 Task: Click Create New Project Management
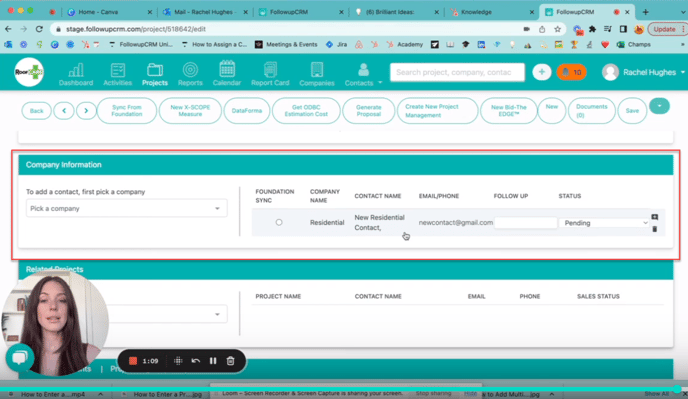(x=437, y=111)
